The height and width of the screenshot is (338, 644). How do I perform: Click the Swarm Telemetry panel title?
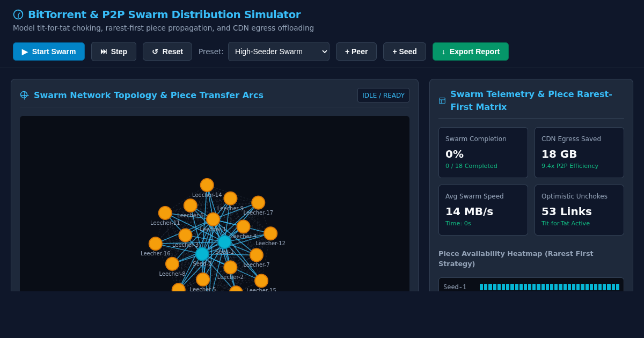tap(531, 100)
